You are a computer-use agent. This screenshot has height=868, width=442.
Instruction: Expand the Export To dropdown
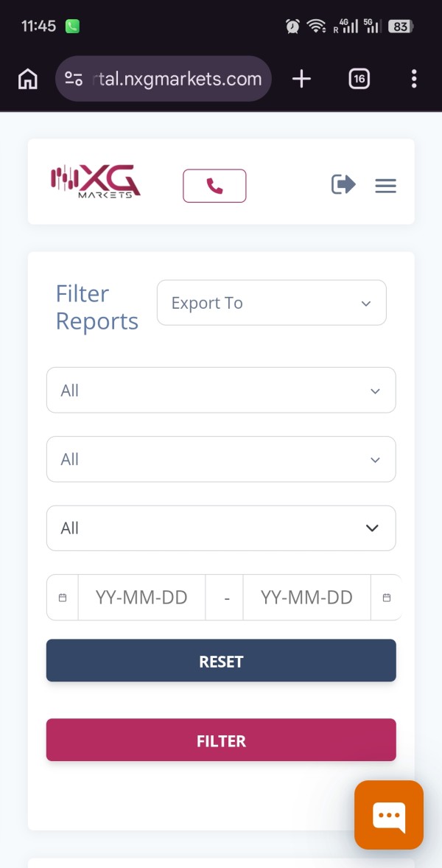pyautogui.click(x=271, y=303)
